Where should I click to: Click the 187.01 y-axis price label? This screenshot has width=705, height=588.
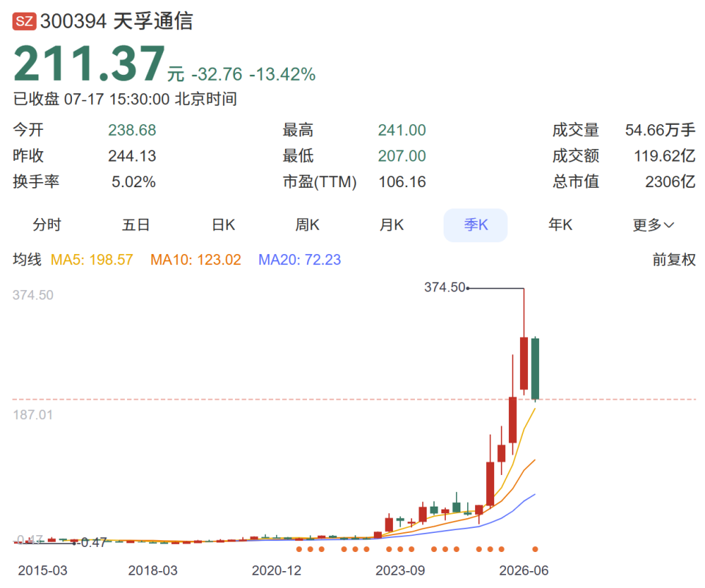tap(33, 415)
